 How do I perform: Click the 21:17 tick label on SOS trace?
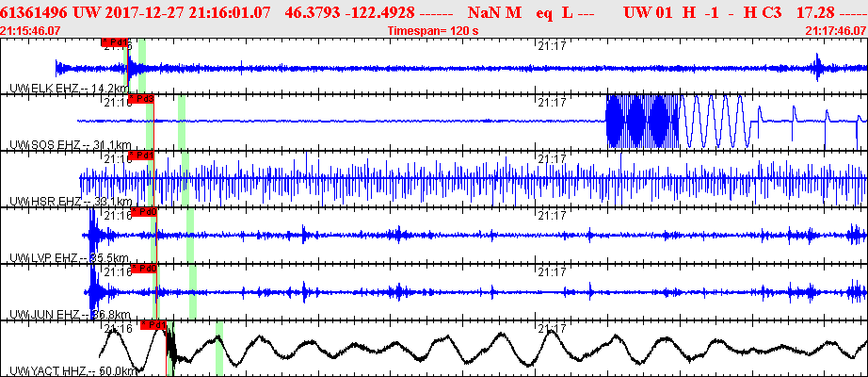click(552, 103)
